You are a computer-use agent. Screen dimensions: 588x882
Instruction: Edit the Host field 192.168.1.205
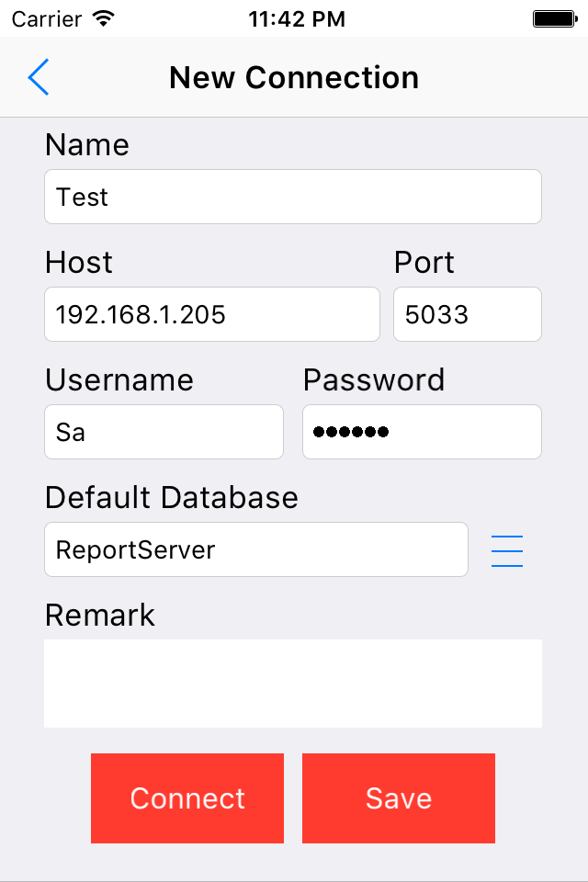tap(212, 314)
